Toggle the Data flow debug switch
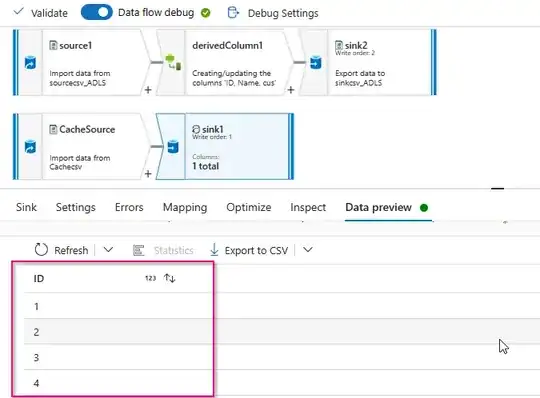540x398 pixels. click(x=96, y=12)
